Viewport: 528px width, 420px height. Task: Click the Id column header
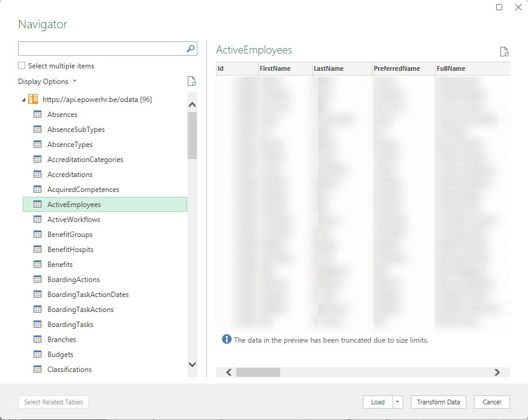click(x=237, y=68)
